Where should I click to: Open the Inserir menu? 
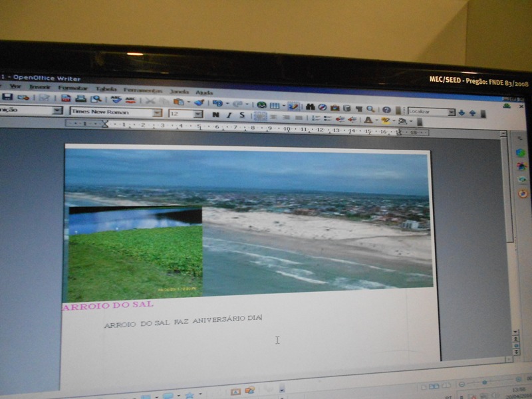40,87
